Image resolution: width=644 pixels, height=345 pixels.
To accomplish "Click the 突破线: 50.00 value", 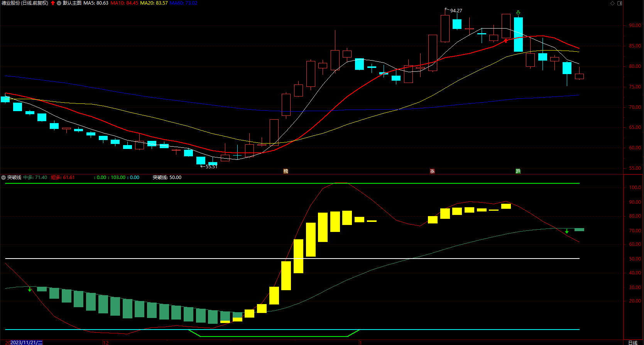I will 167,178.
